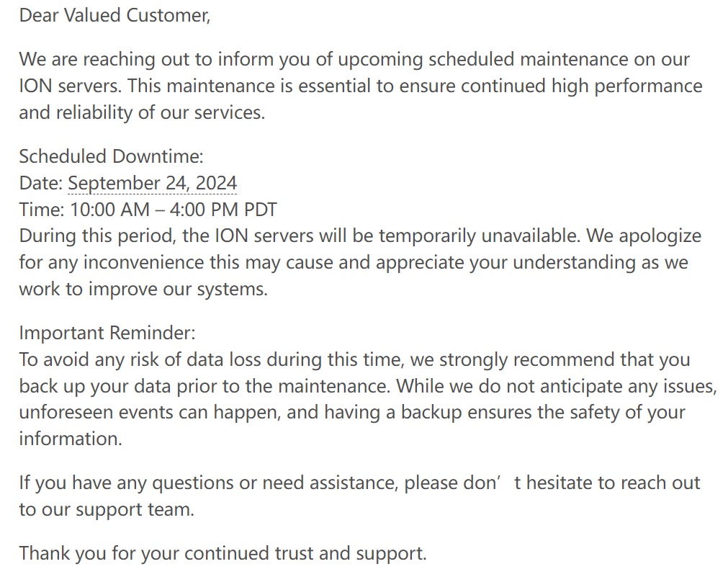Screen dimensions: 728x569
Task: Click the 'Date:' label before the date
Action: 41,183
